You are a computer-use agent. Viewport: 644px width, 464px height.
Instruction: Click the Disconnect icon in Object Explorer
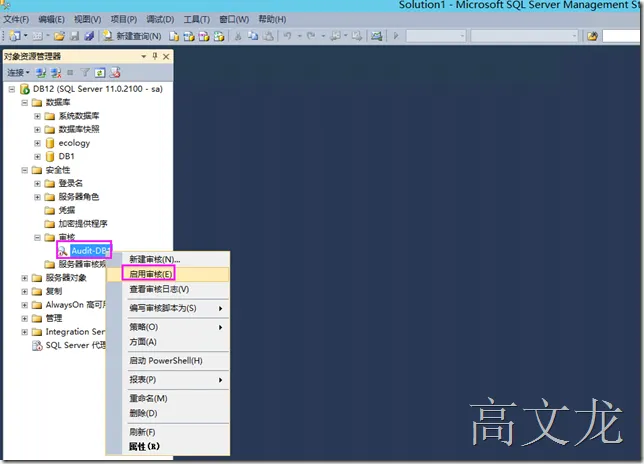[x=55, y=73]
